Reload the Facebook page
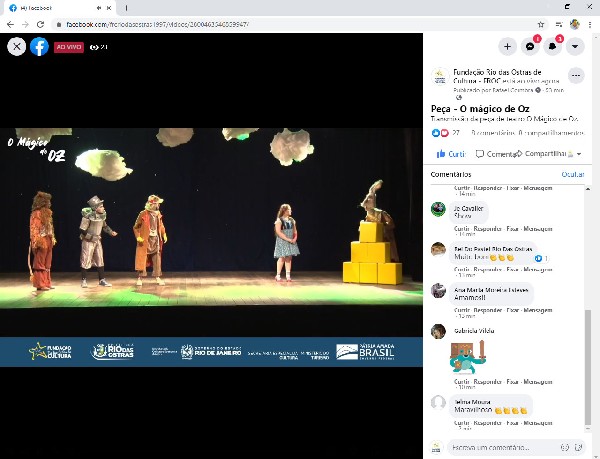The width and height of the screenshot is (600, 459). [x=40, y=24]
